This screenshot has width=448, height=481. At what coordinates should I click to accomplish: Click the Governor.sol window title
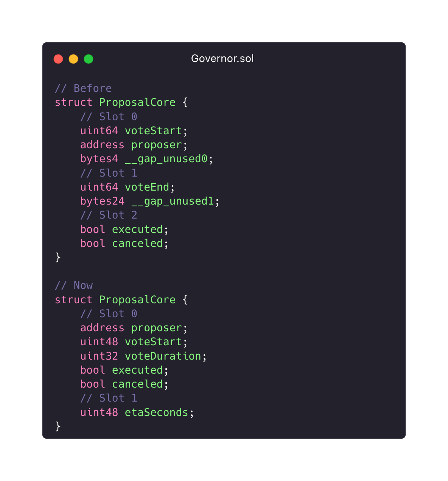pyautogui.click(x=222, y=59)
